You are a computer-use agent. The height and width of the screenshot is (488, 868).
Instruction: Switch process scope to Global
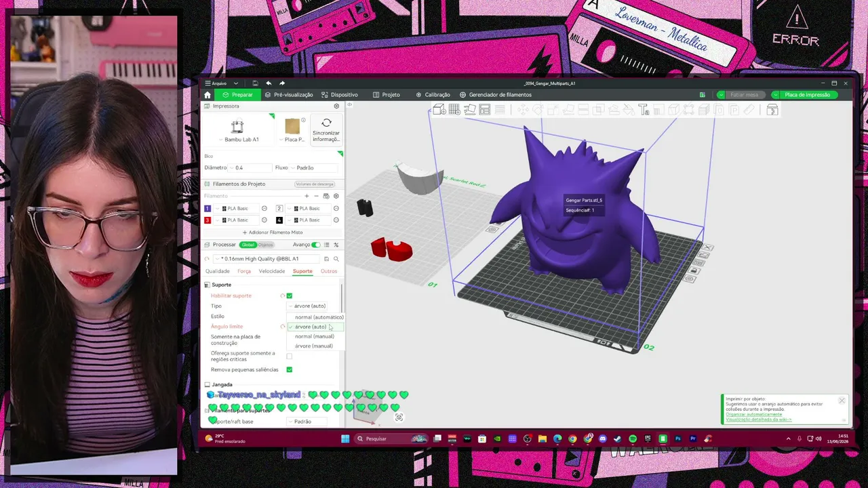point(248,245)
